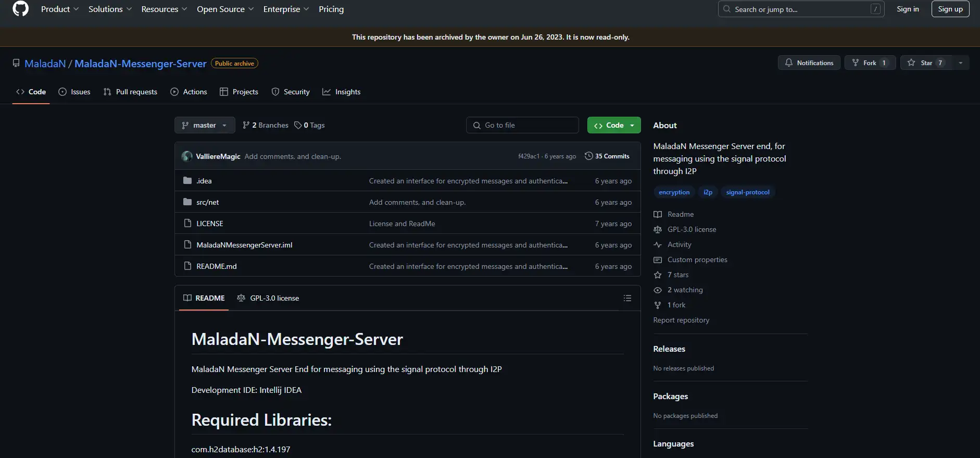The height and width of the screenshot is (458, 980).
Task: Open the Pull requests tab
Action: point(130,92)
